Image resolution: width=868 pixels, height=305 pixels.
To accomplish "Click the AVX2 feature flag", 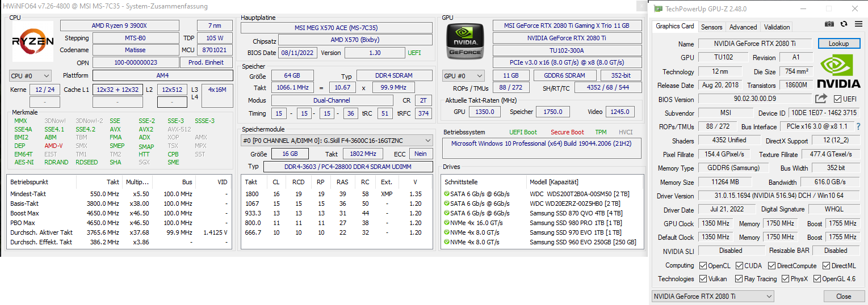I will click(x=146, y=129).
